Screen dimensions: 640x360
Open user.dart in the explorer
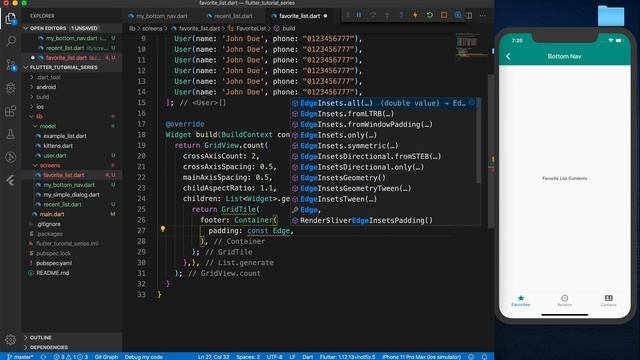point(55,156)
